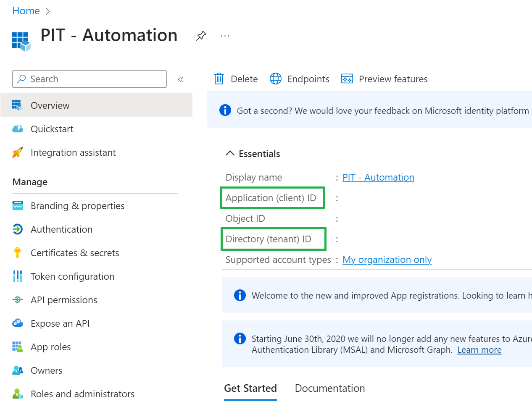Open Roles and administrators

(82, 394)
